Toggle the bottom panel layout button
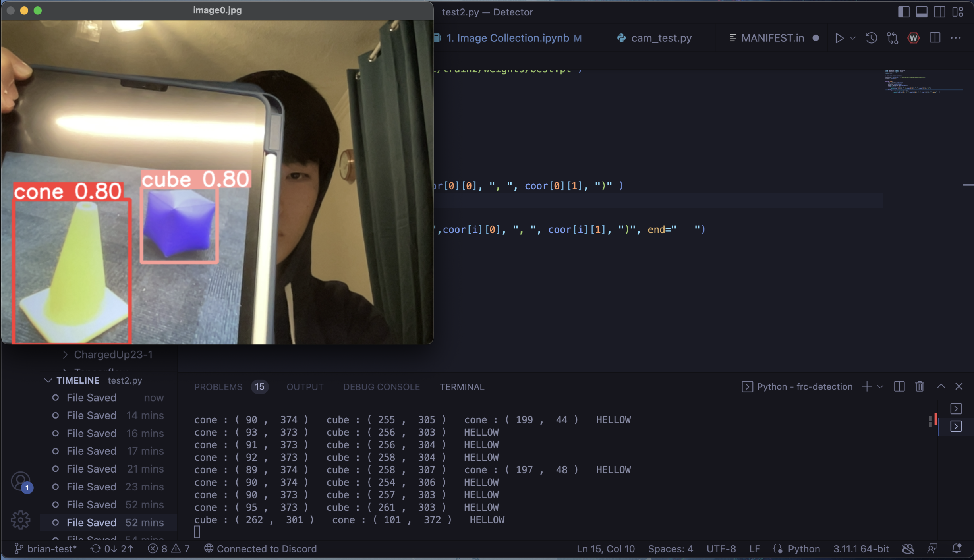Viewport: 974px width, 560px height. [x=922, y=12]
